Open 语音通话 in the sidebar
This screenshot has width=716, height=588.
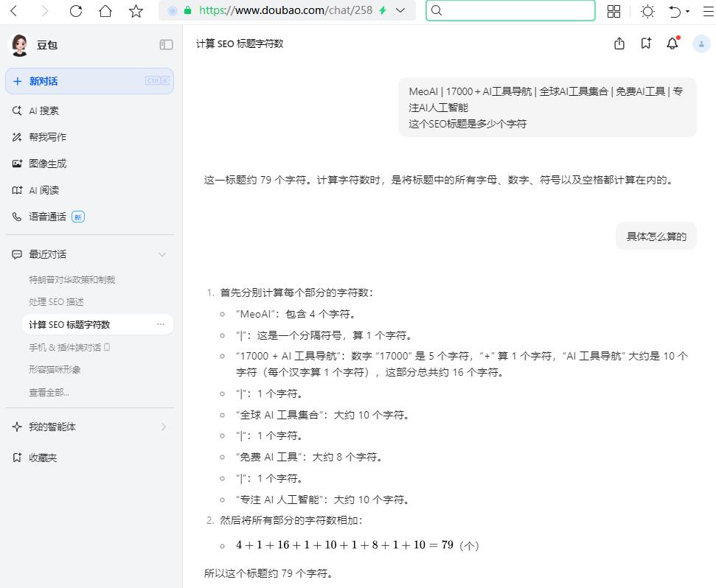pyautogui.click(x=49, y=217)
